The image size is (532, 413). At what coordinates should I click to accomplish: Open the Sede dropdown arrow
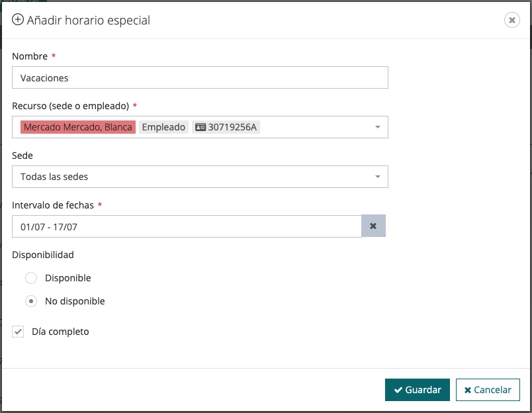coord(377,177)
